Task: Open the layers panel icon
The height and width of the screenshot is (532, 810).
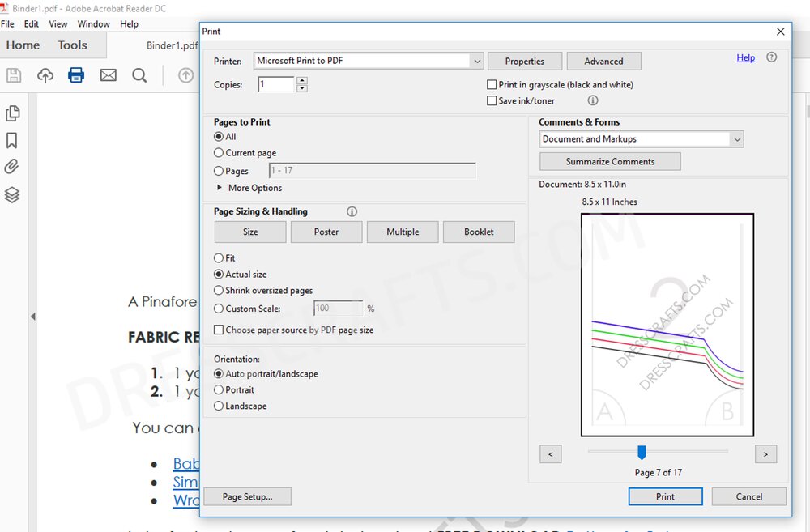Action: 12,195
